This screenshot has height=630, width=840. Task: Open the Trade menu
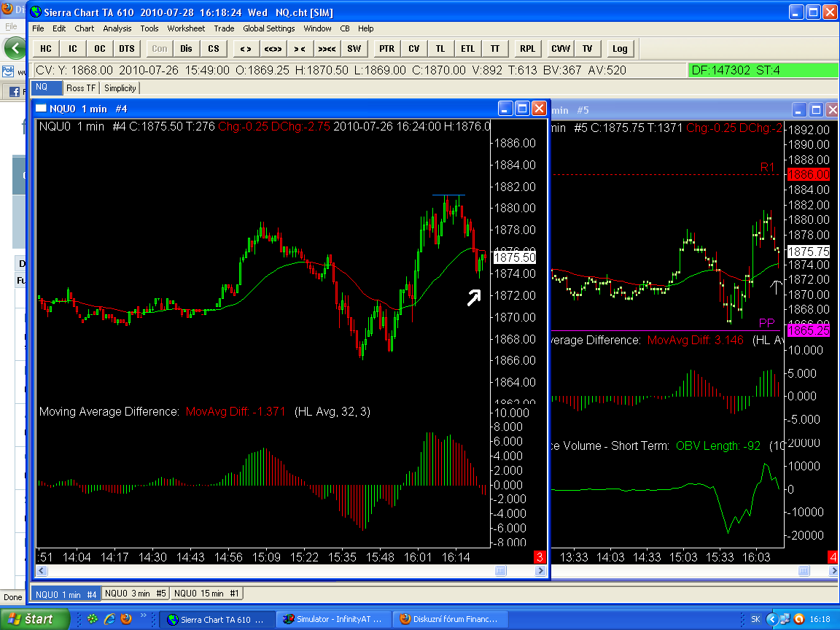coord(224,28)
